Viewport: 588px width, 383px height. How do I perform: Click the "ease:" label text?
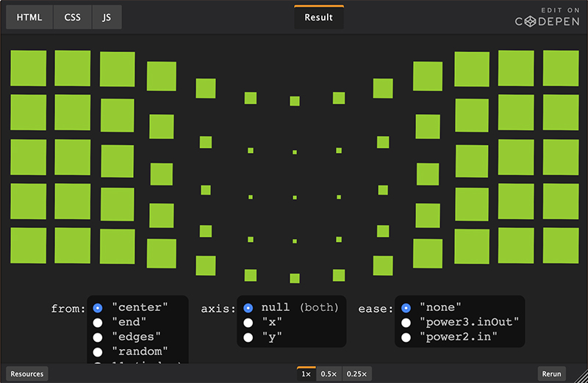[x=376, y=309]
